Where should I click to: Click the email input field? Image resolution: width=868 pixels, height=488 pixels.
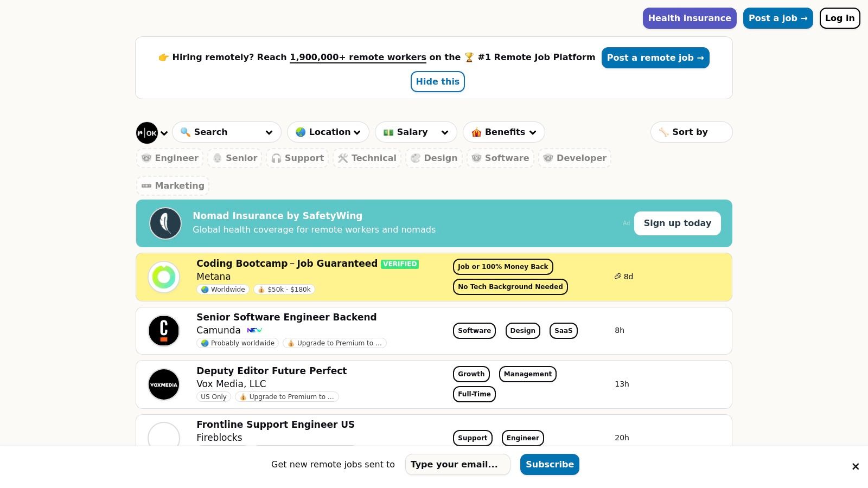tap(457, 465)
